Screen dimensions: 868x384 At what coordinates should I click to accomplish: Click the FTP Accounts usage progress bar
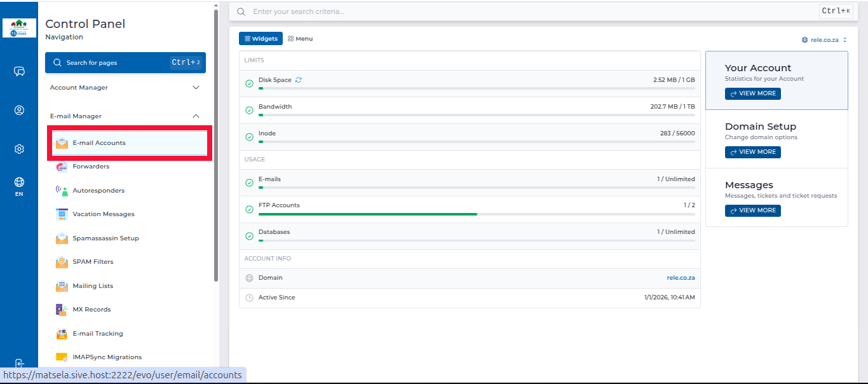pos(476,214)
